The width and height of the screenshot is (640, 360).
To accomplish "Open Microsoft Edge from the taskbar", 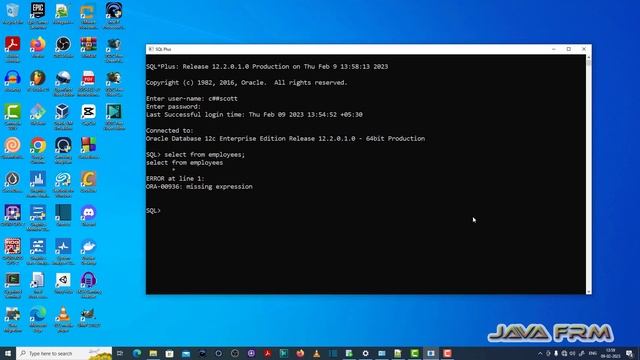I will (137, 353).
